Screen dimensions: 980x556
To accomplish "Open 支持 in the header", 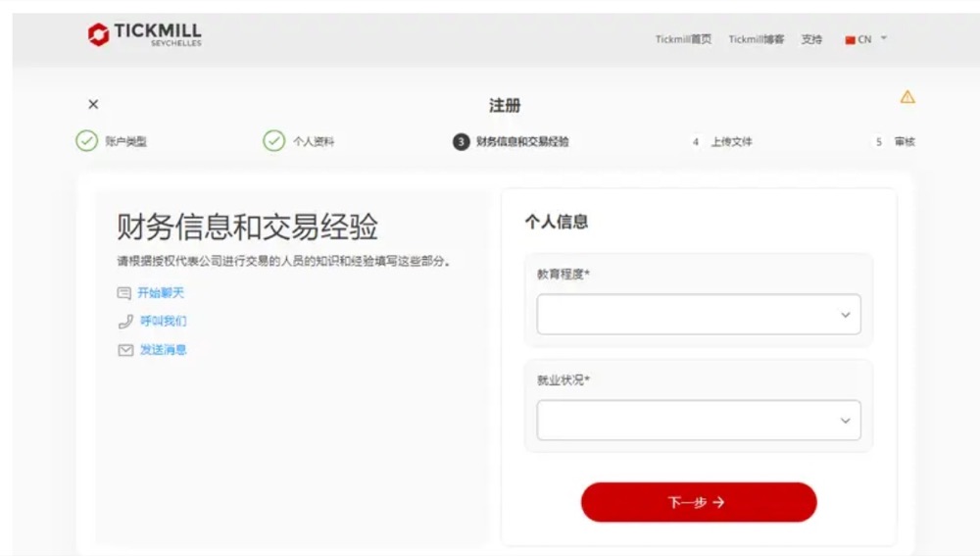I will (811, 39).
